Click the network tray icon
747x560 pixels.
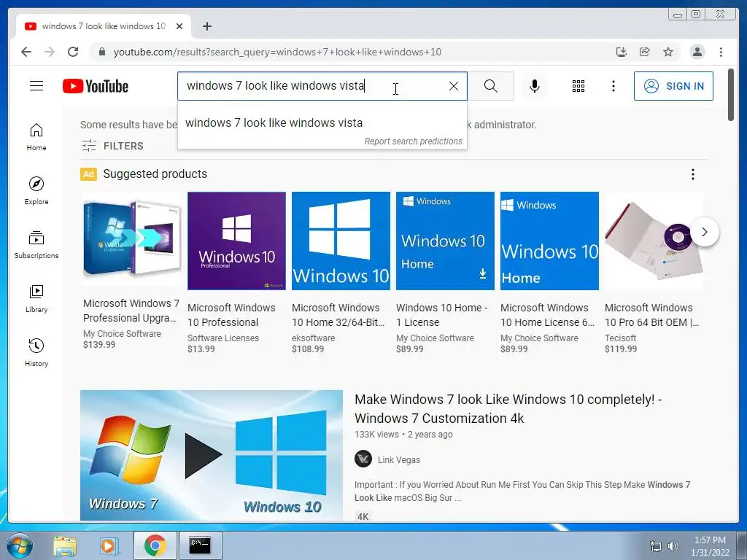[x=656, y=546]
